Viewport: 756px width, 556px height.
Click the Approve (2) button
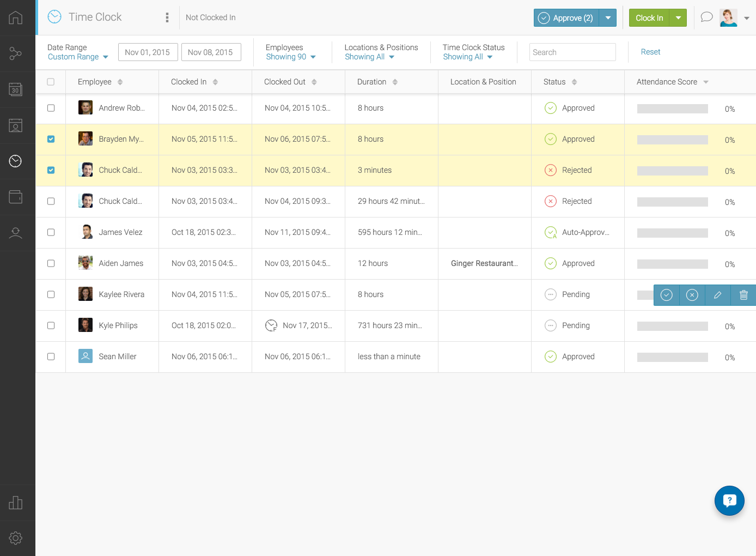pos(566,18)
